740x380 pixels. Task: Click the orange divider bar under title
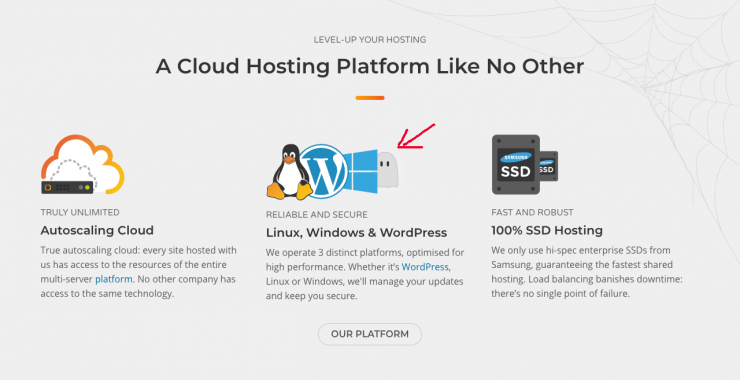tap(370, 98)
